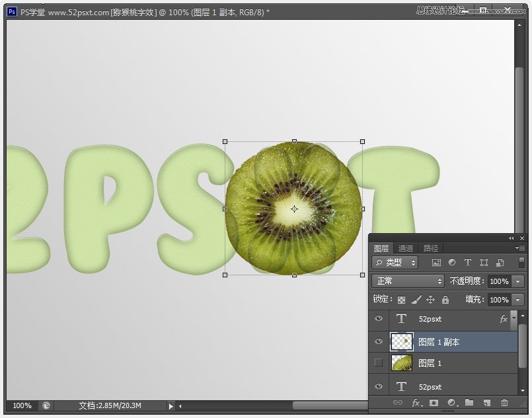Filter layers by smart object icon

click(500, 262)
